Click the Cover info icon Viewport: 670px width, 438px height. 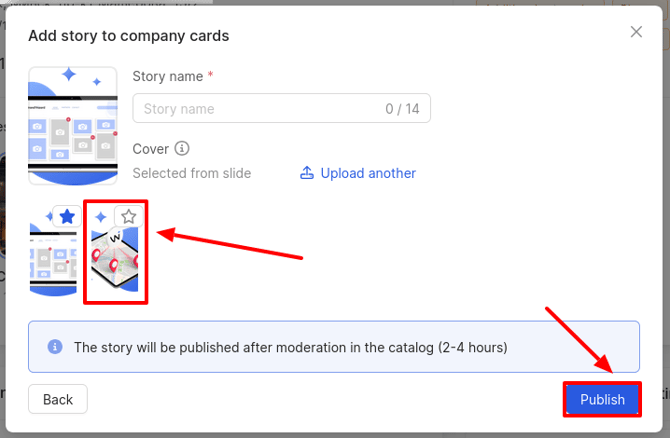click(x=182, y=149)
